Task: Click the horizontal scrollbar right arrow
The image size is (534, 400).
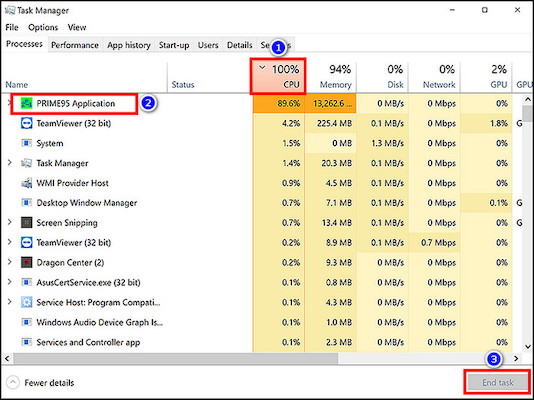Action: pyautogui.click(x=516, y=358)
